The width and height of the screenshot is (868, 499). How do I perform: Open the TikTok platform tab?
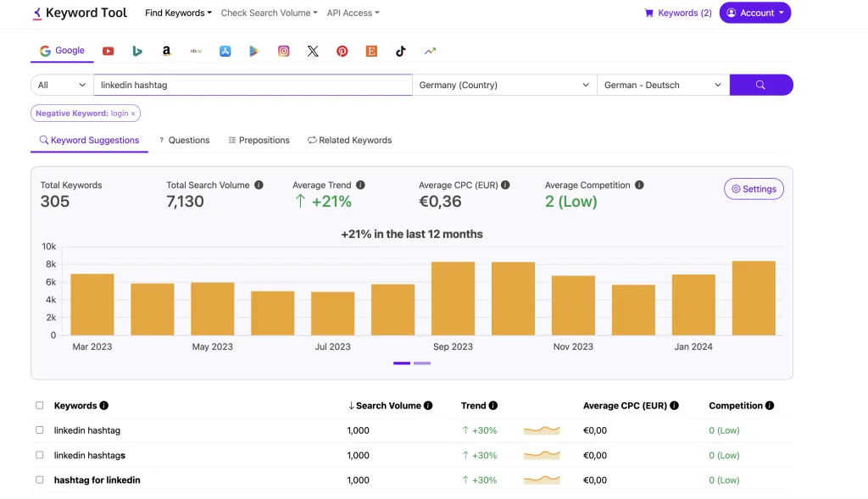tap(401, 51)
